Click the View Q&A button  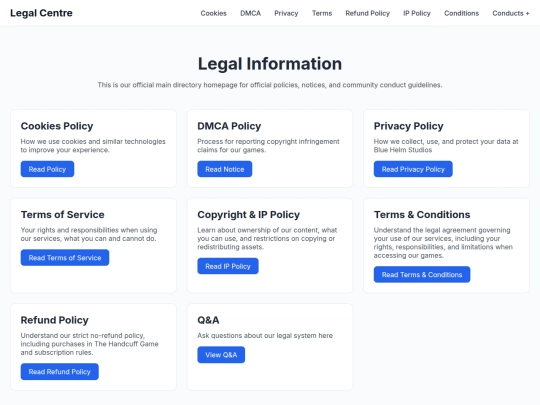tap(221, 355)
